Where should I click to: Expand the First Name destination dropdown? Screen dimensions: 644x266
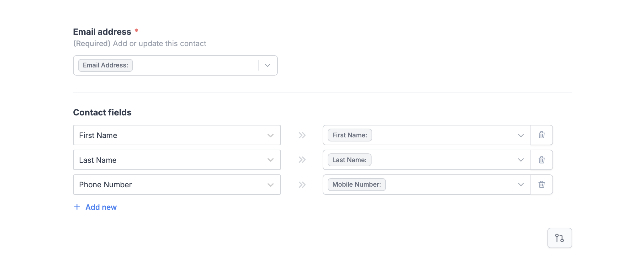pos(520,135)
